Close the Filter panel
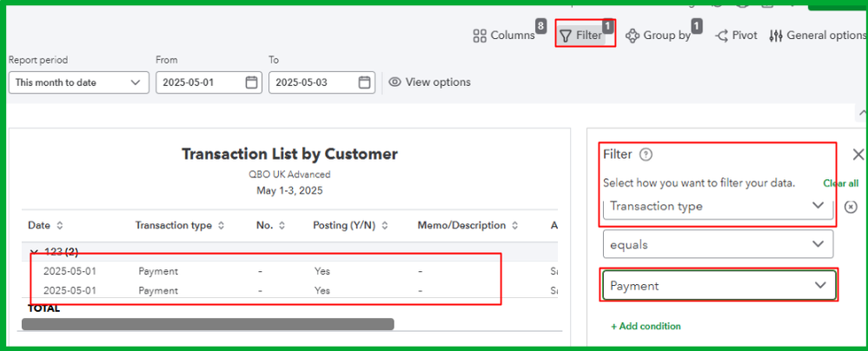Image resolution: width=868 pixels, height=351 pixels. [858, 154]
